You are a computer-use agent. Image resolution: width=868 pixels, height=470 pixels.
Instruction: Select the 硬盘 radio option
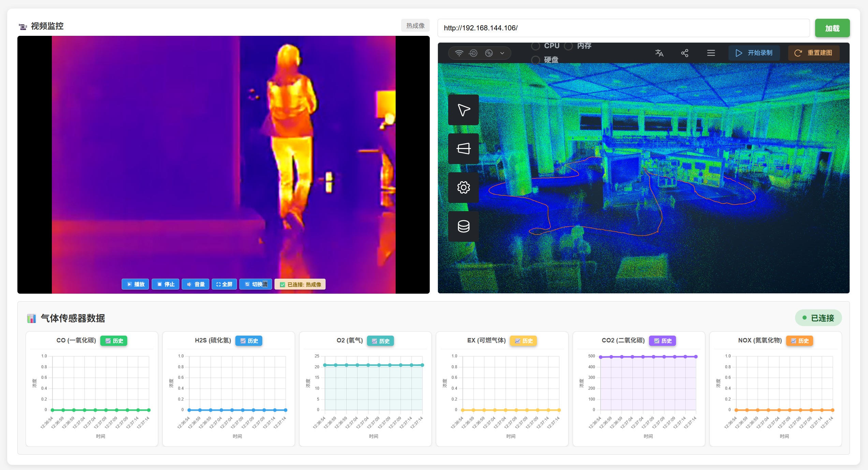[535, 60]
